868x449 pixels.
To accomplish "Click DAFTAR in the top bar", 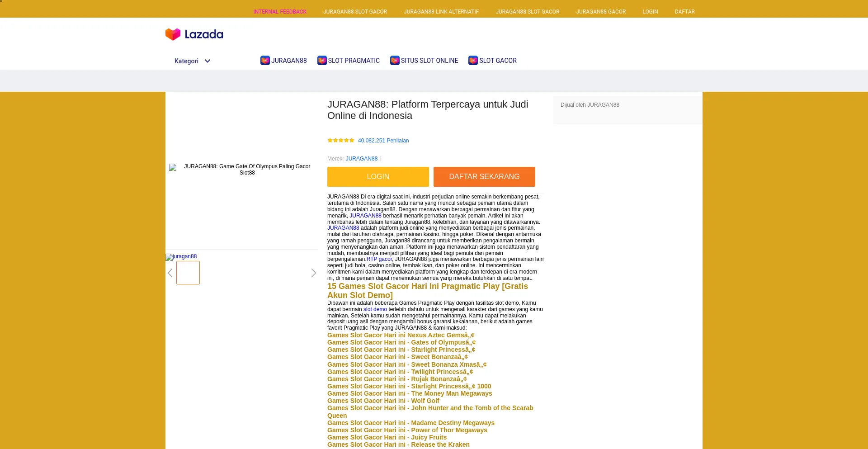I will click(x=684, y=12).
